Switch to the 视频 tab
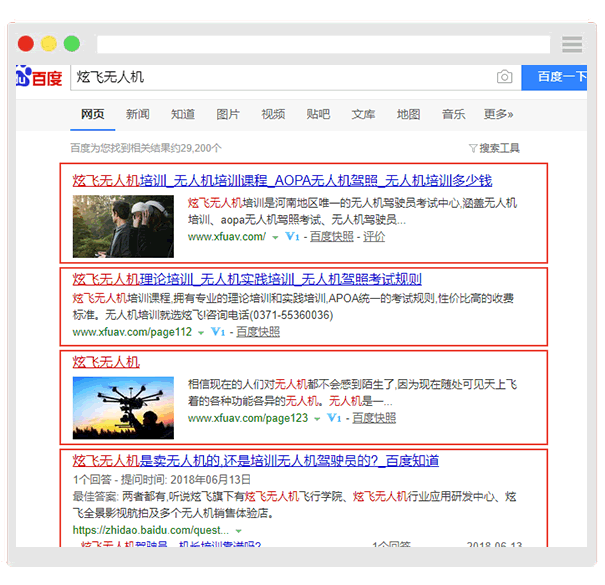The height and width of the screenshot is (585, 605). point(273,114)
